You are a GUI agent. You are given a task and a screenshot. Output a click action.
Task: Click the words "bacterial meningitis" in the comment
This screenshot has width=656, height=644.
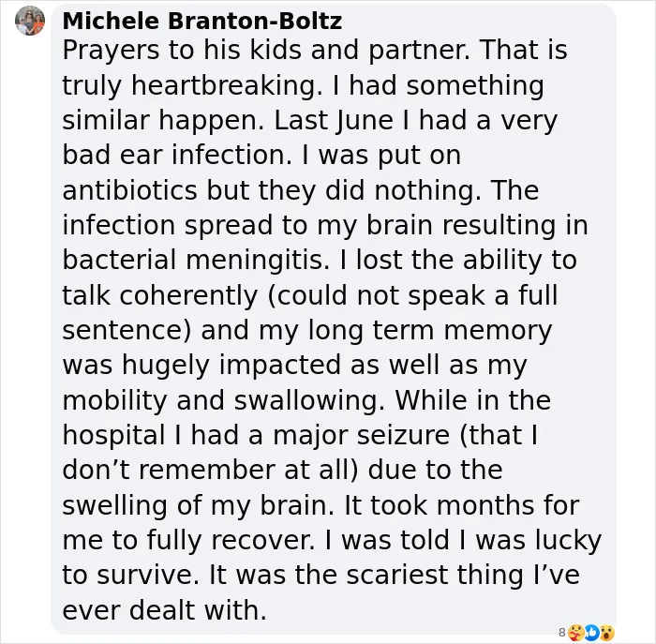coord(195,261)
